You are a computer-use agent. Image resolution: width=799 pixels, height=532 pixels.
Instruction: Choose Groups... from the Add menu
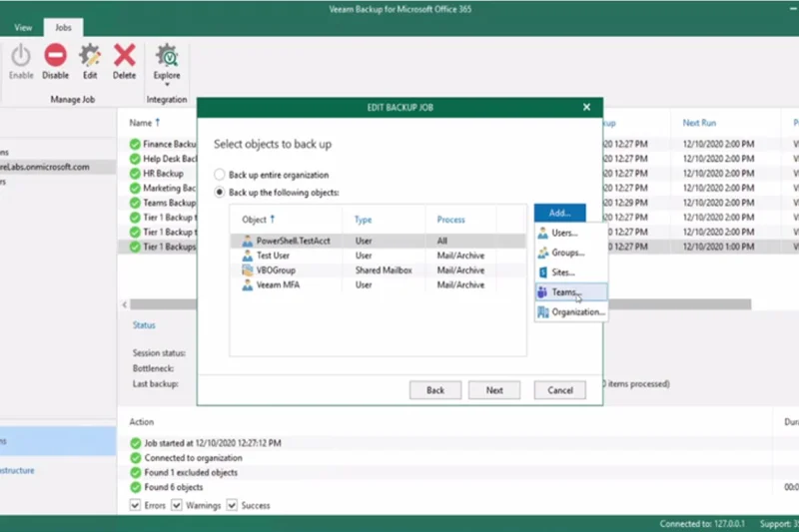[570, 253]
